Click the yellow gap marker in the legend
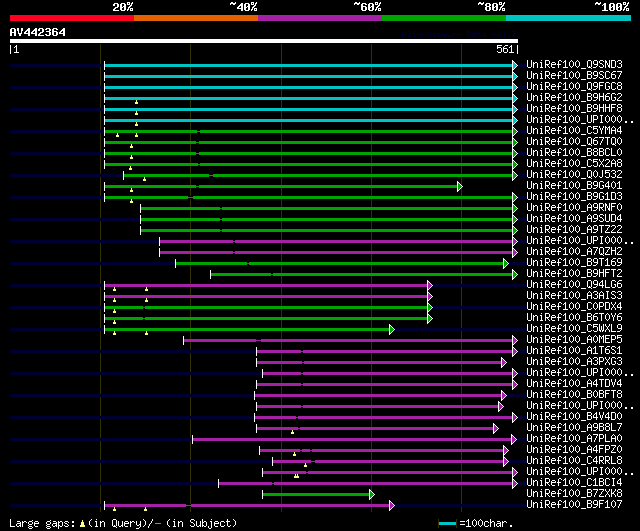Viewport: 640px width, 531px height. [x=82, y=524]
